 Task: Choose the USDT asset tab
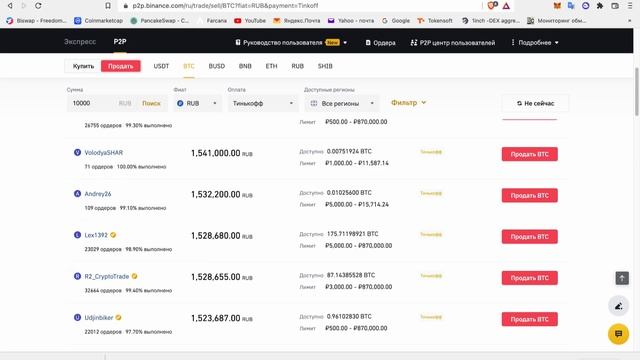161,66
